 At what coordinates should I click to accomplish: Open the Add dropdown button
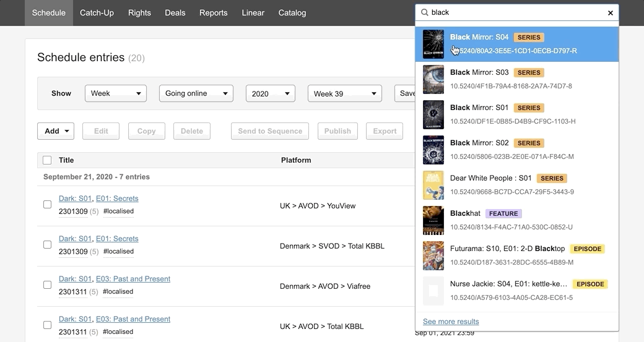56,131
